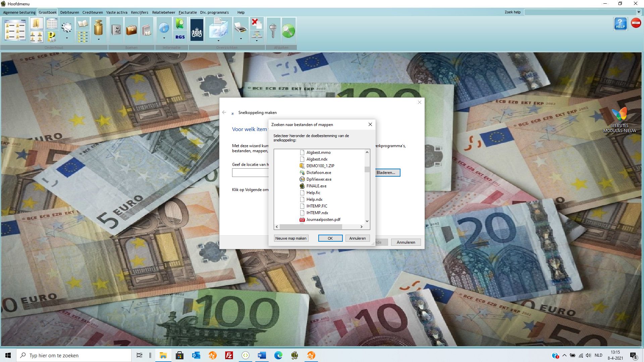This screenshot has height=362, width=644.
Task: Click the printer icon in Overzichten
Action: [x=240, y=27]
